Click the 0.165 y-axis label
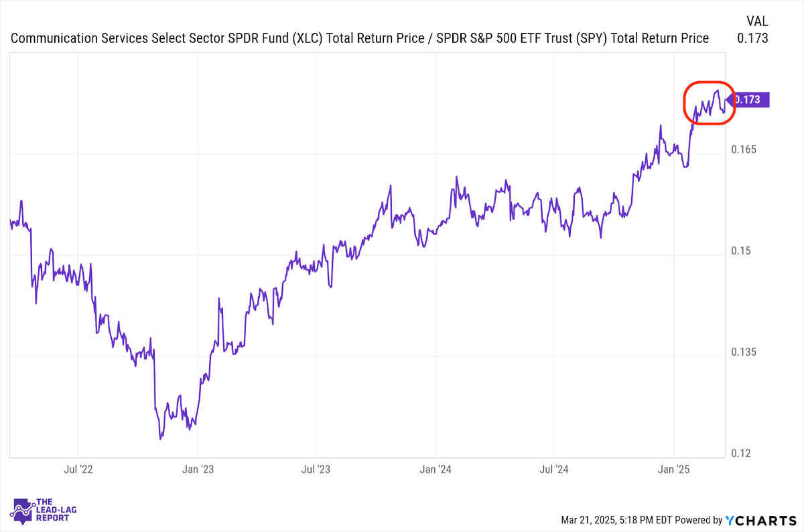 pyautogui.click(x=746, y=149)
